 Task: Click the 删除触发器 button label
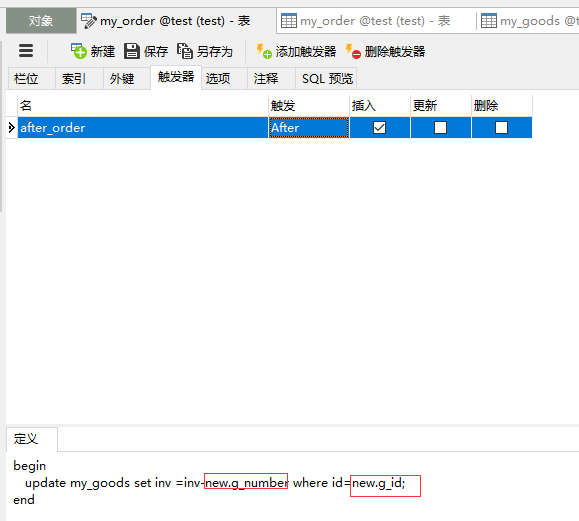[395, 51]
